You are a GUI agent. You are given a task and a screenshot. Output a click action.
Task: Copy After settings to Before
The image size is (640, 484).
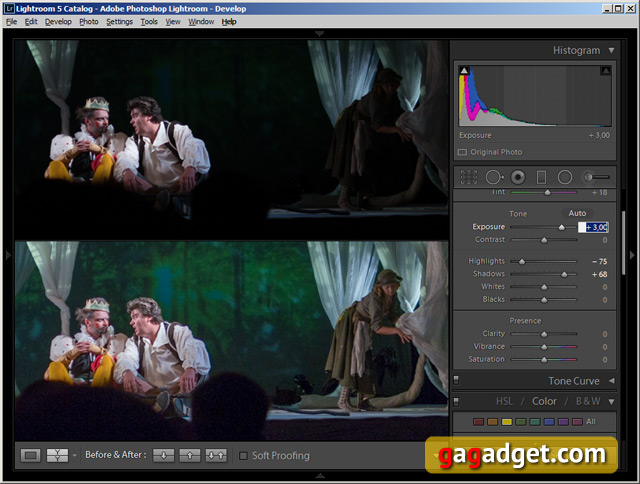tap(190, 455)
